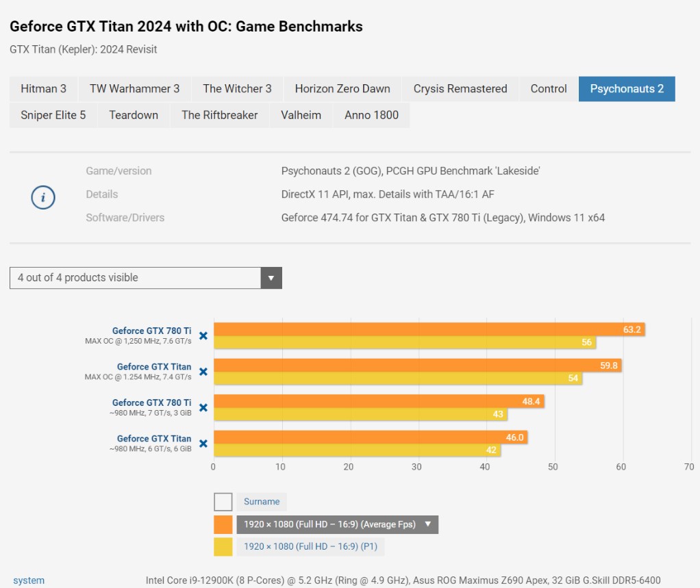Select The Riftbreaker tab
The height and width of the screenshot is (588, 700).
click(x=220, y=115)
